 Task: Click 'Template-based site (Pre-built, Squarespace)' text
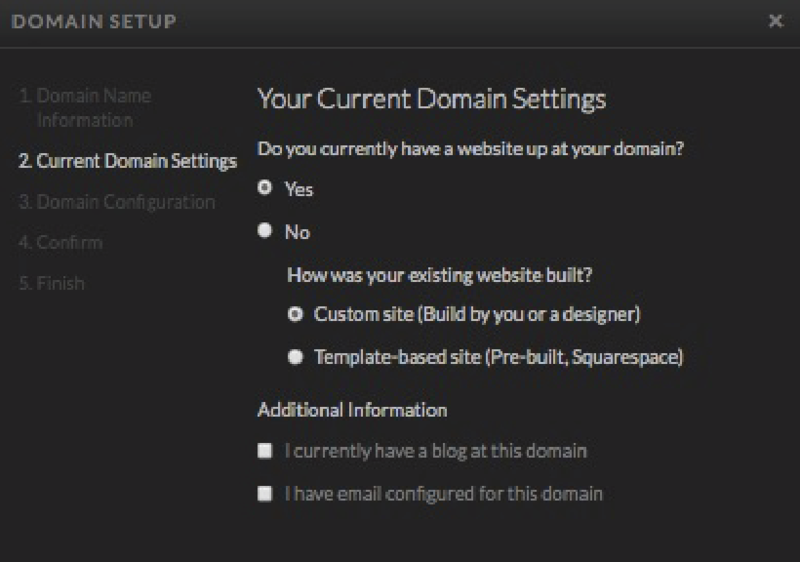coord(498,357)
